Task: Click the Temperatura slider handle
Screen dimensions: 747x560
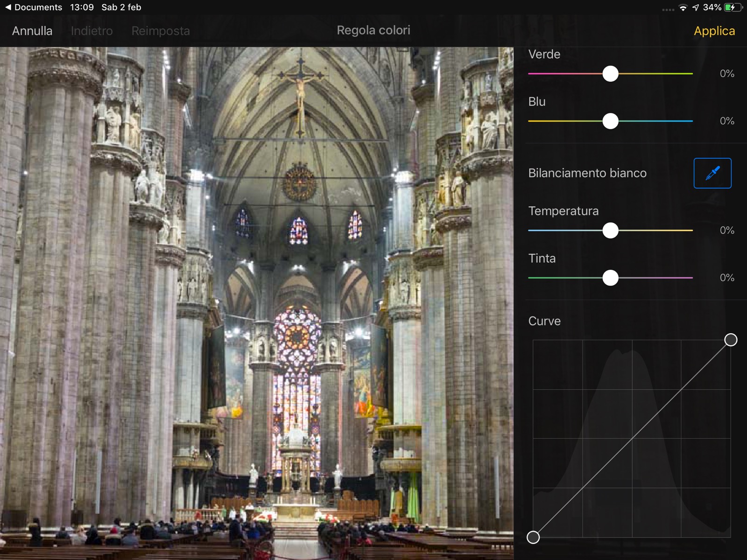Action: 610,231
